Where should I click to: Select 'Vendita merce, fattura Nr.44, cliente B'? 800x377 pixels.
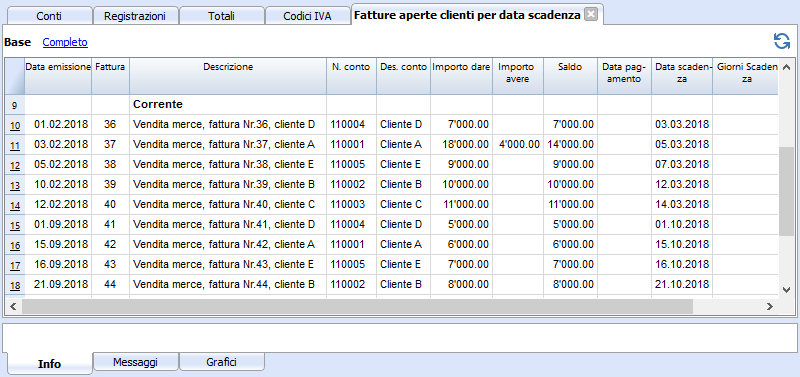pyautogui.click(x=224, y=285)
